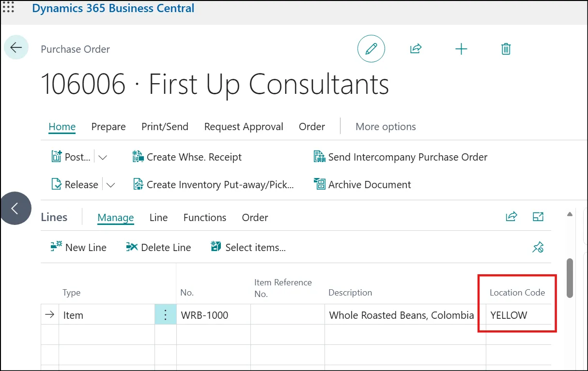Archive the document
Screen dimensions: 588x371
362,184
